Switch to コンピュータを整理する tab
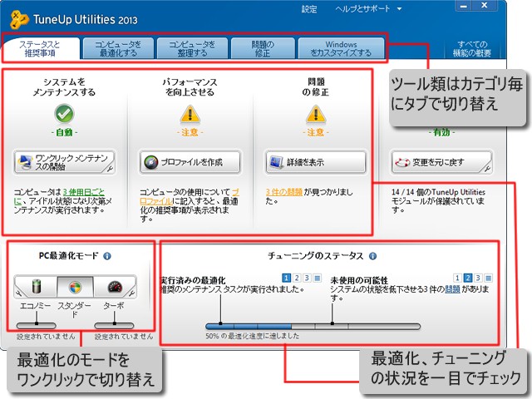Screen dimensions: 532x399 pyautogui.click(x=192, y=49)
